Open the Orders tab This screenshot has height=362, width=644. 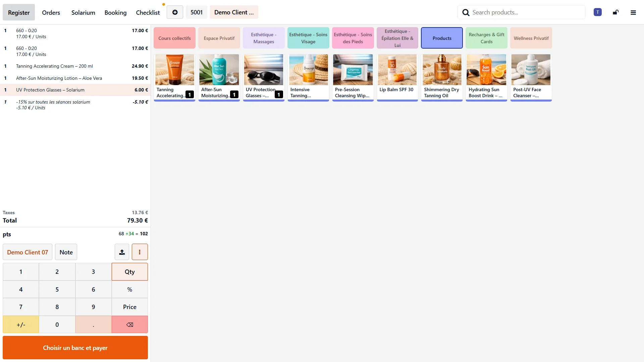pos(51,12)
